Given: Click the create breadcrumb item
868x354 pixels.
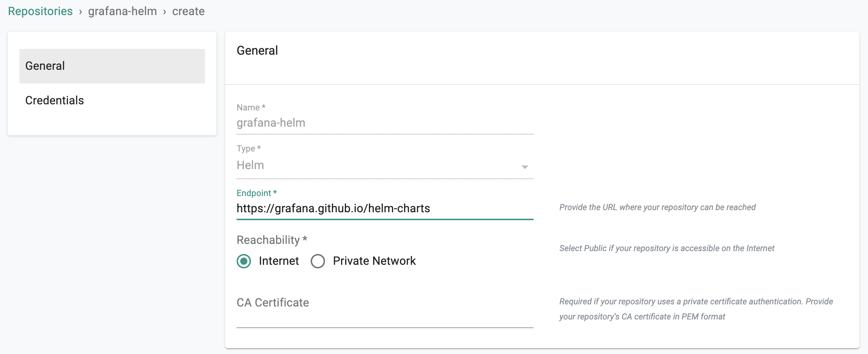Looking at the screenshot, I should point(188,11).
